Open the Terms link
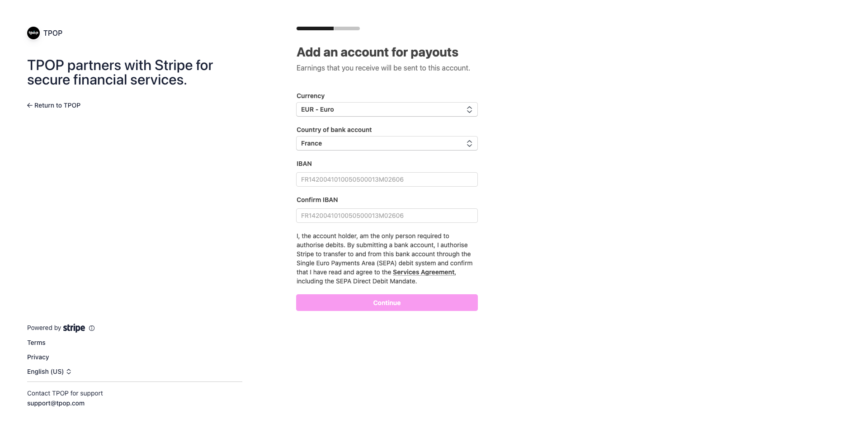Viewport: 868px width, 433px height. point(36,343)
